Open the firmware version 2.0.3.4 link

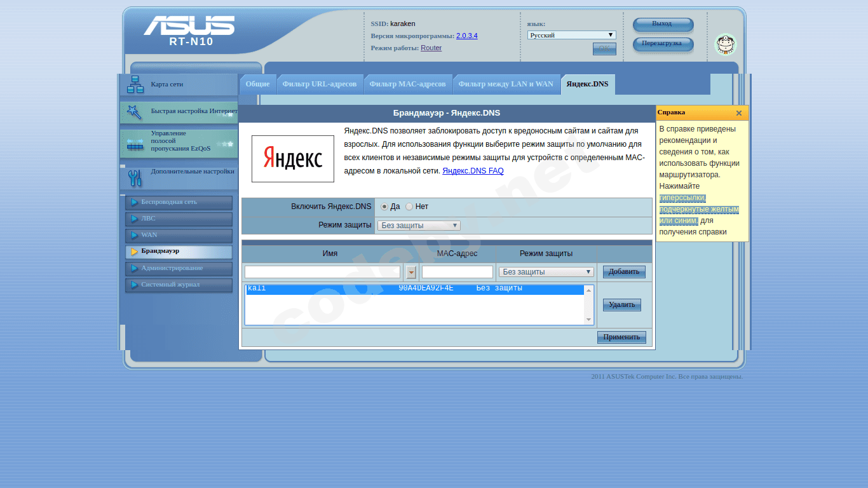click(467, 36)
